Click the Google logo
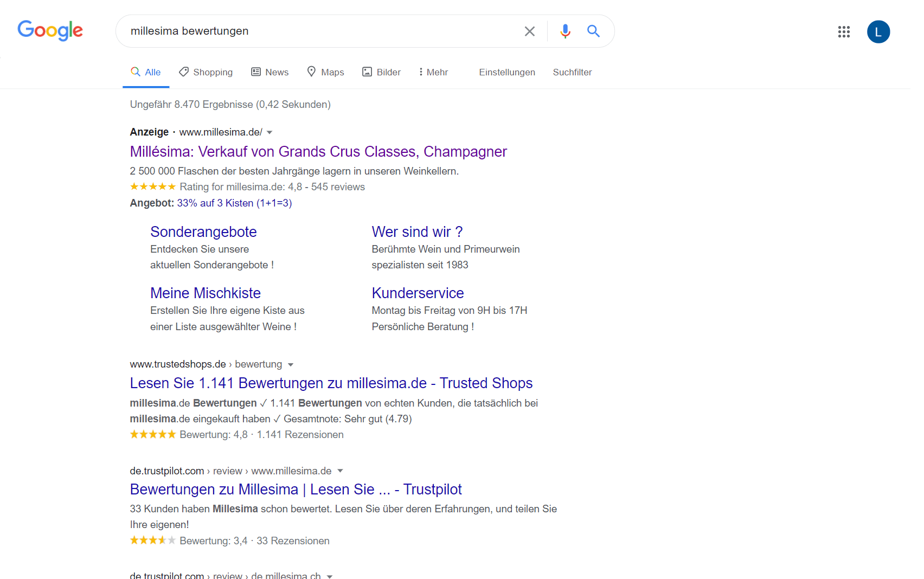The image size is (924, 579). (x=50, y=30)
